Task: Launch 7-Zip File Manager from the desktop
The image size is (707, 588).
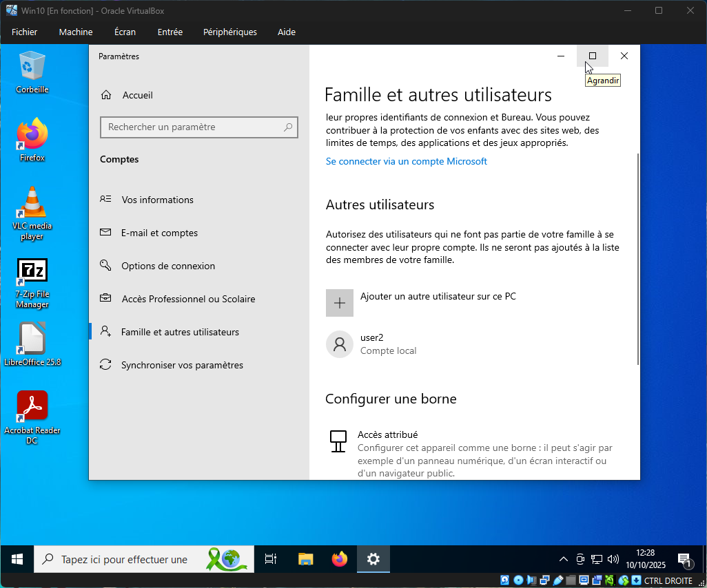Action: [x=32, y=271]
